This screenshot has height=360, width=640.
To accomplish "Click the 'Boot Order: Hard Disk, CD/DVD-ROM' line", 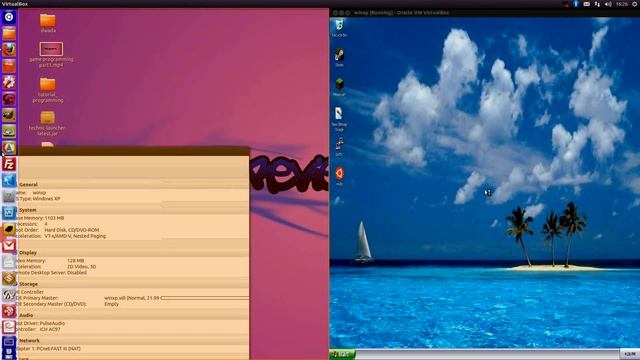I will click(58, 230).
